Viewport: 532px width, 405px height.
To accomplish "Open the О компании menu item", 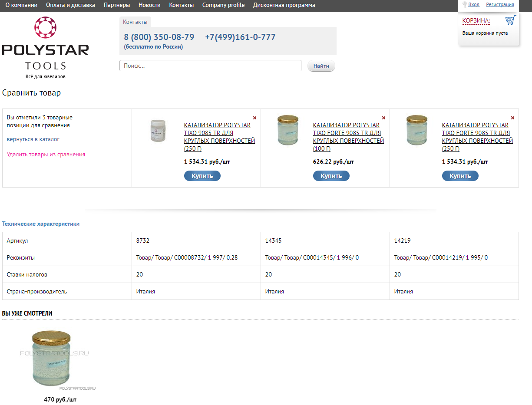I will click(x=21, y=5).
